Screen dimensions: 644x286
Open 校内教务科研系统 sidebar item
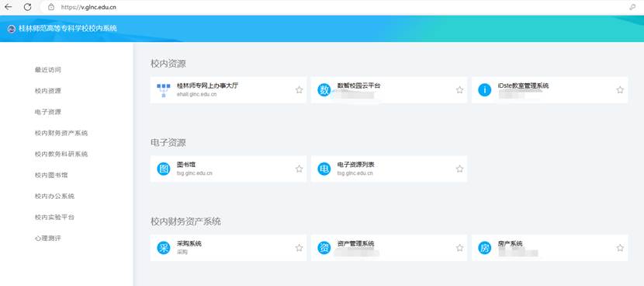(x=61, y=154)
